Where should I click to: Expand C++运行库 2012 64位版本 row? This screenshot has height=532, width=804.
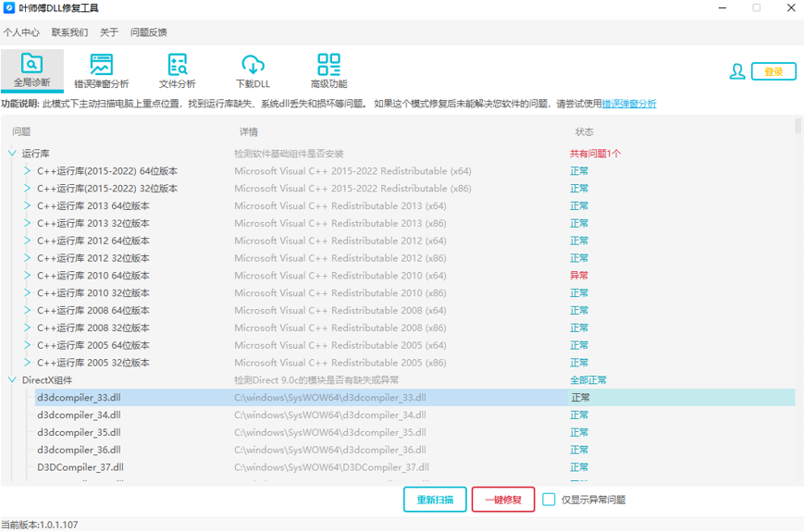27,241
